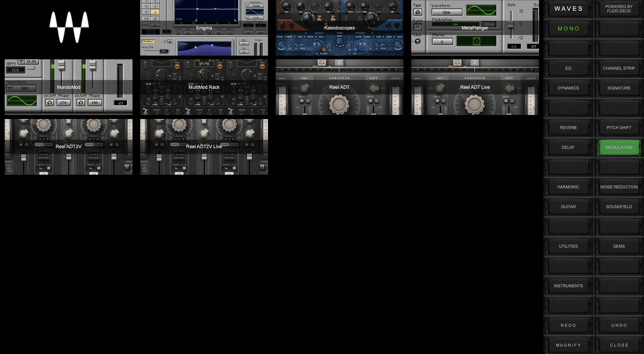Open the Enigma plugin thumbnail

click(x=204, y=28)
